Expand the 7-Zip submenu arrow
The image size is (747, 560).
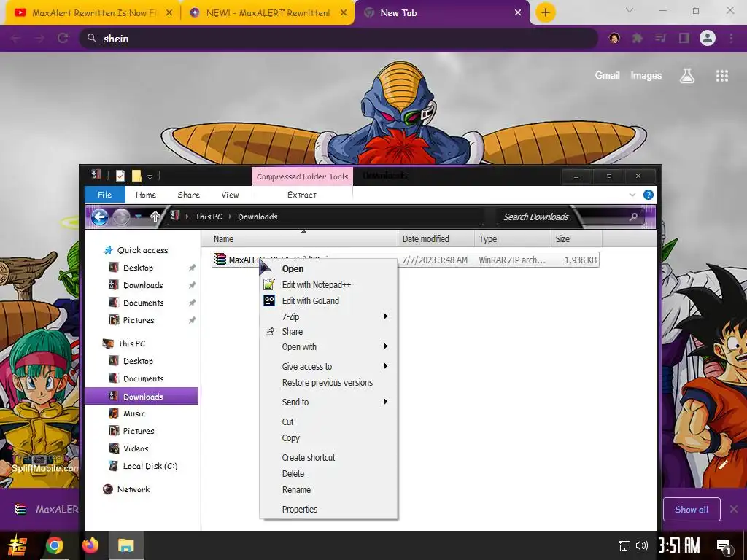pyautogui.click(x=386, y=316)
